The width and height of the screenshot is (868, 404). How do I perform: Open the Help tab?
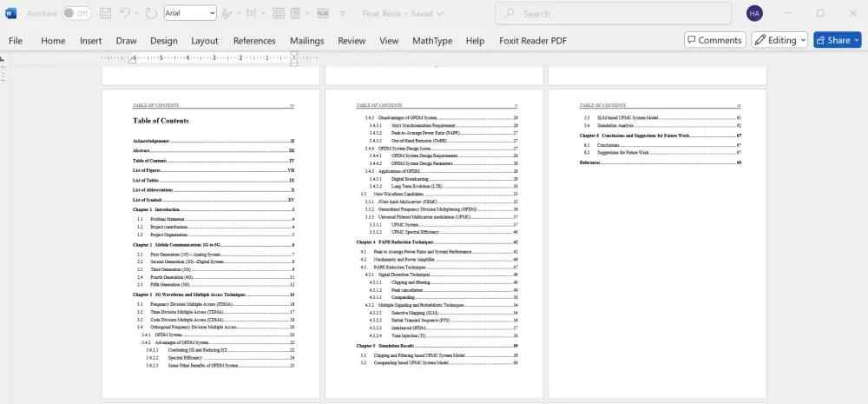(x=475, y=41)
